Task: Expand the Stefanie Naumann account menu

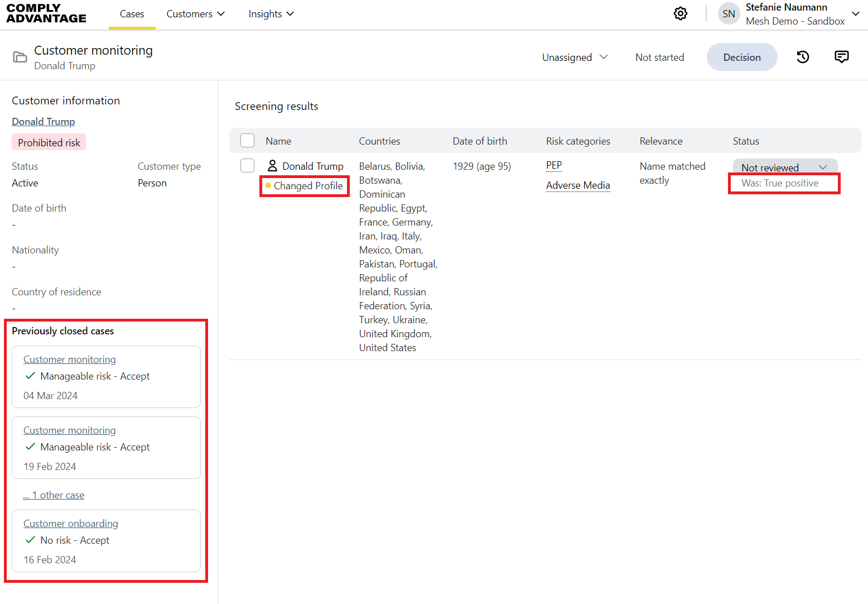Action: (855, 14)
